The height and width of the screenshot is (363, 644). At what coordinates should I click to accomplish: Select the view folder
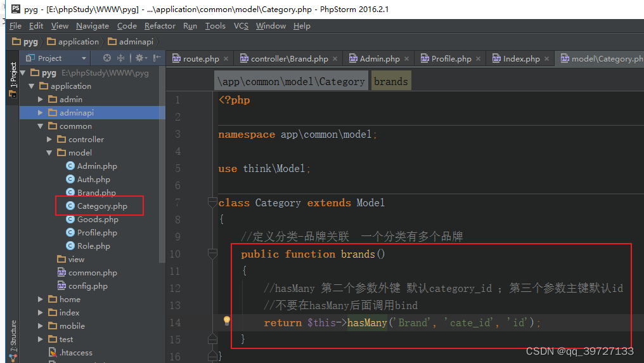(x=71, y=260)
